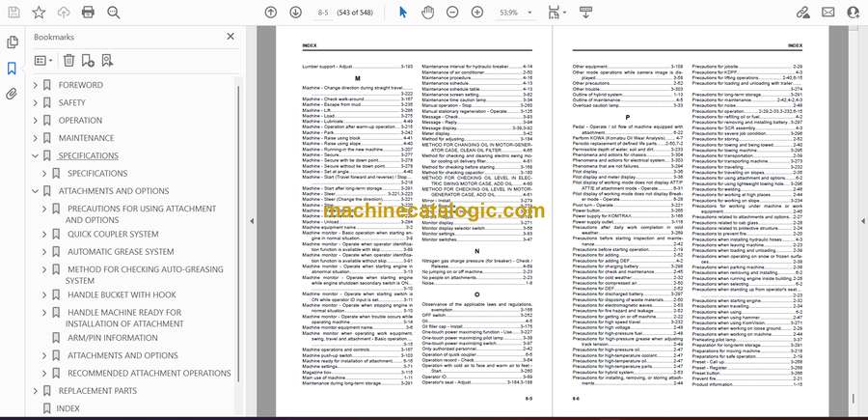Expand HANDLE BUCKET WITH HOOK bookmark

[44, 294]
